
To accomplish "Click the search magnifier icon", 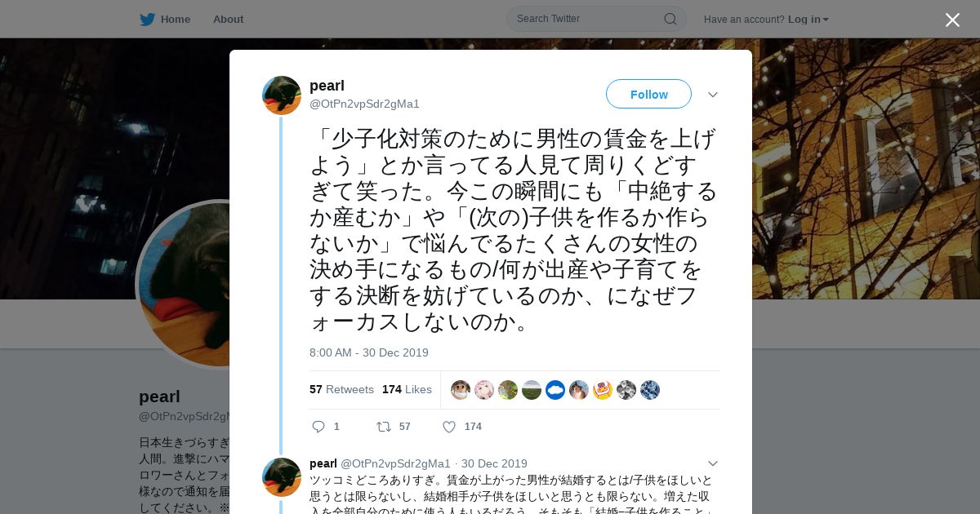I will point(670,19).
